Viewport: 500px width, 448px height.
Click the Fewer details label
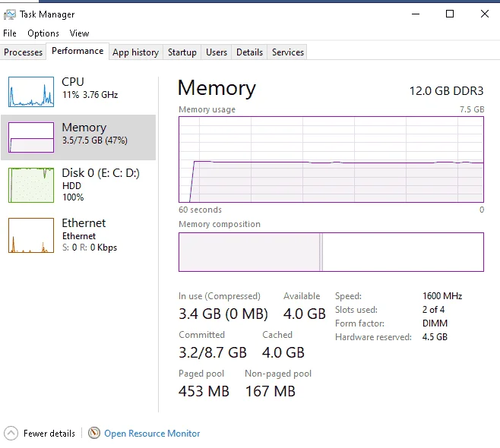pyautogui.click(x=49, y=434)
